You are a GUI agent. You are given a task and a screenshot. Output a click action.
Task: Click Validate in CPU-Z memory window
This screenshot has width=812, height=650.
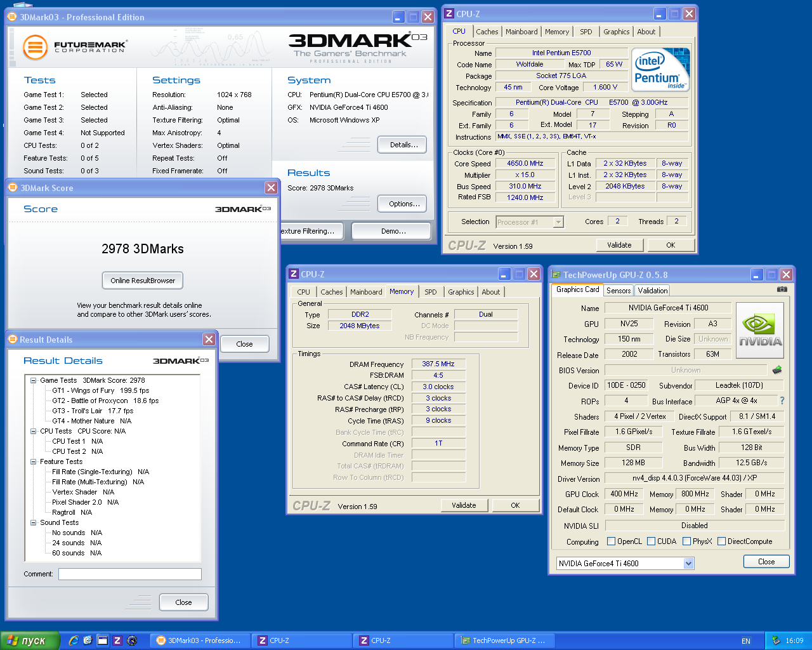464,505
